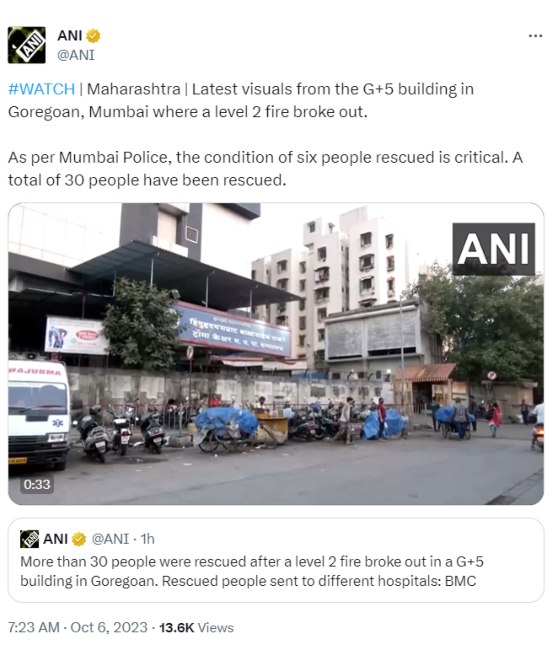Click the 0:33 video duration label
547x650 pixels.
tap(36, 484)
